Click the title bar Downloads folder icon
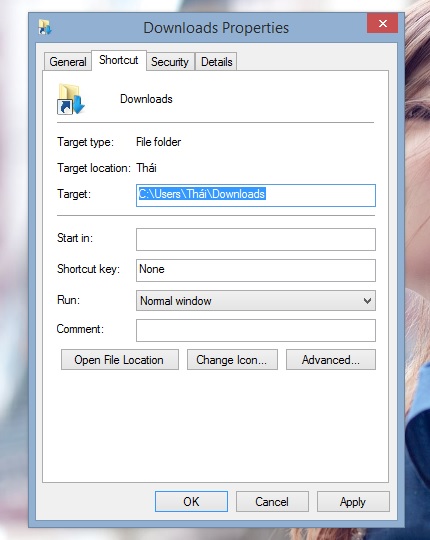Image resolution: width=430 pixels, height=540 pixels. click(x=45, y=27)
